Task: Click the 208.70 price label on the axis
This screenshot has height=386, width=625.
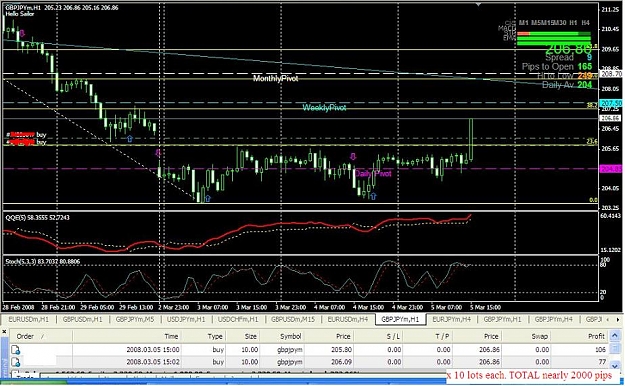Action: coord(611,74)
